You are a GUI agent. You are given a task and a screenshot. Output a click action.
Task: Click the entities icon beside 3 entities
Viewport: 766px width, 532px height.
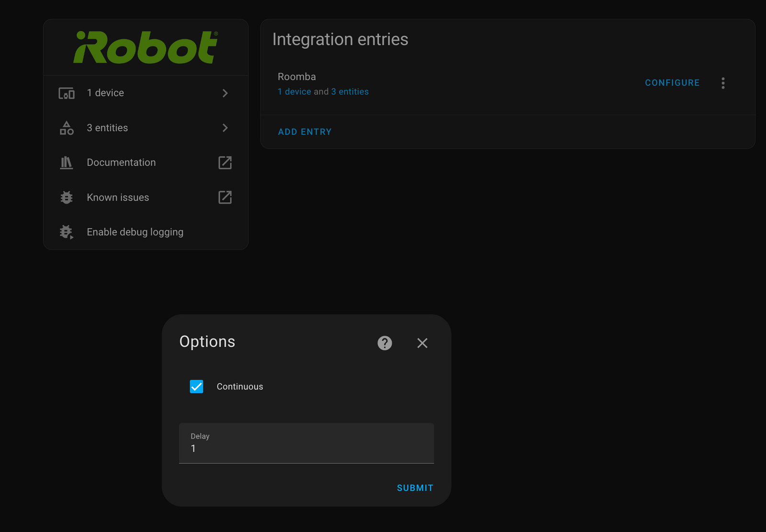click(67, 128)
